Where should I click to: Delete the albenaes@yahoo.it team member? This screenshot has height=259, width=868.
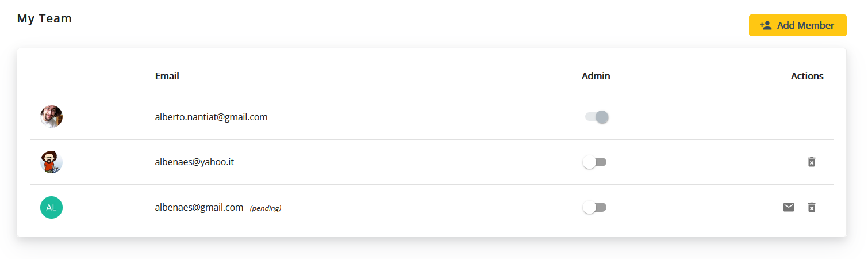pos(811,162)
